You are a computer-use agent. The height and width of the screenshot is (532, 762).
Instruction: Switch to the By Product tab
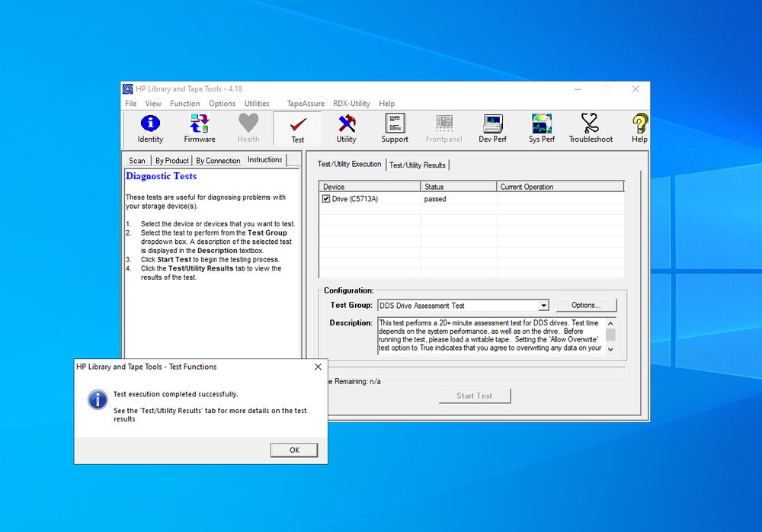172,161
